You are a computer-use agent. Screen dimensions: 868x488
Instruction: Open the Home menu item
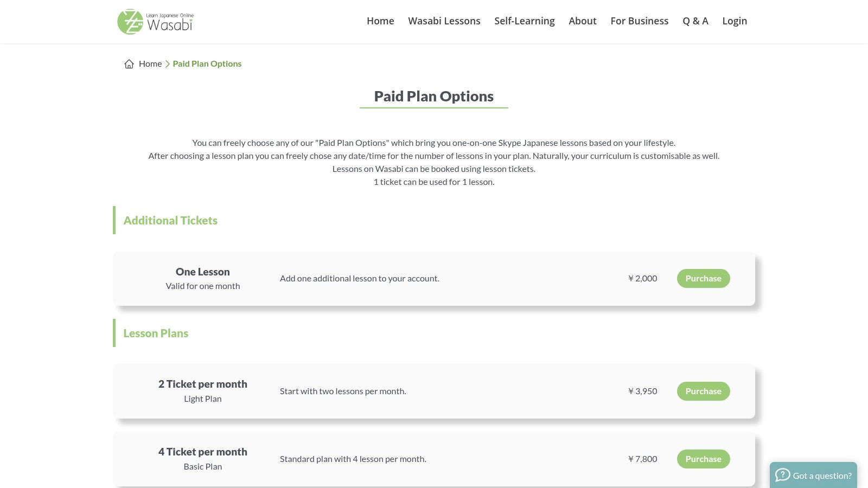click(380, 21)
